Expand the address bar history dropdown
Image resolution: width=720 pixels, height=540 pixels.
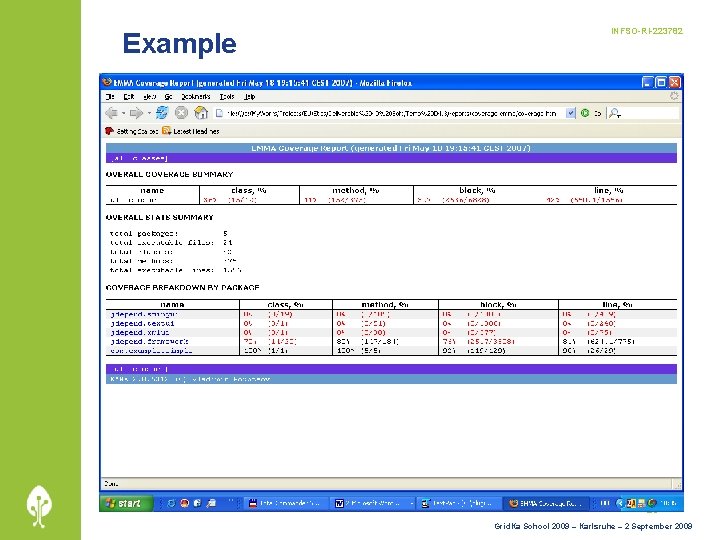570,112
